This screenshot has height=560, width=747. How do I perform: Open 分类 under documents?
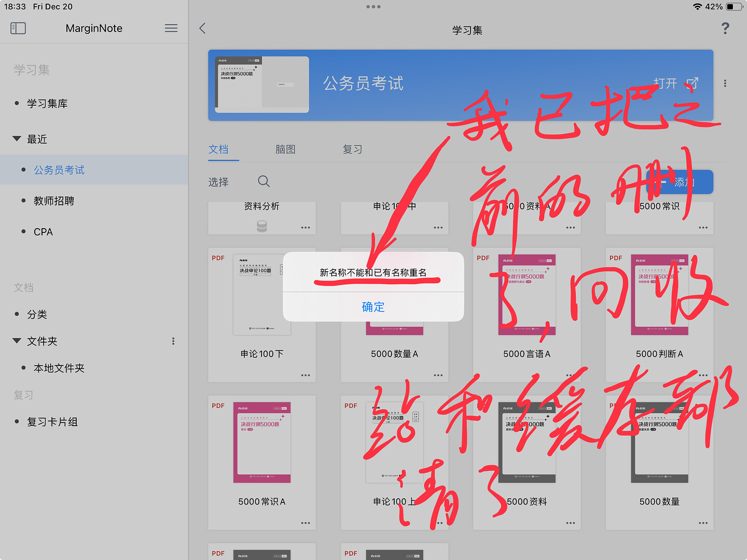click(x=37, y=314)
